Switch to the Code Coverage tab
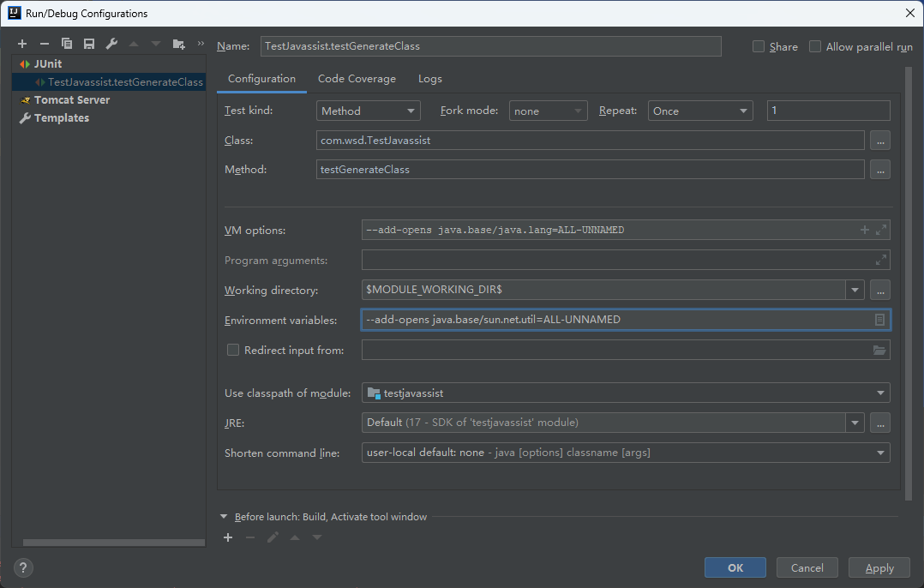Viewport: 924px width, 588px height. point(357,79)
